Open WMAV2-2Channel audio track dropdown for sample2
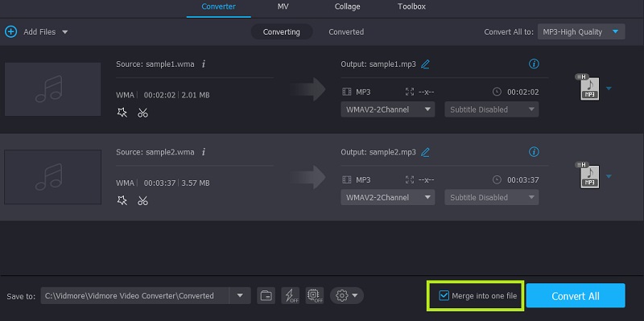Screen dimensions: 644x321 pyautogui.click(x=388, y=197)
